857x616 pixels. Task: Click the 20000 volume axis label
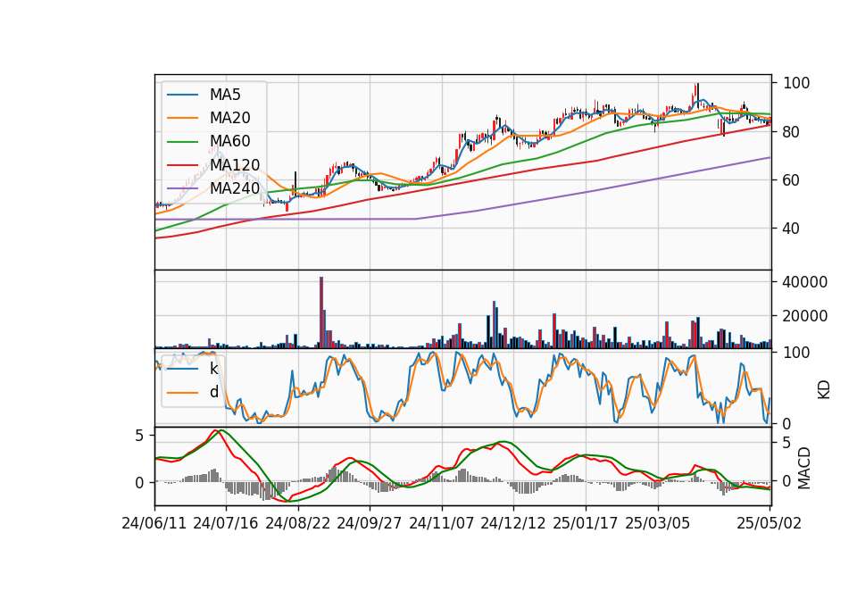(805, 316)
